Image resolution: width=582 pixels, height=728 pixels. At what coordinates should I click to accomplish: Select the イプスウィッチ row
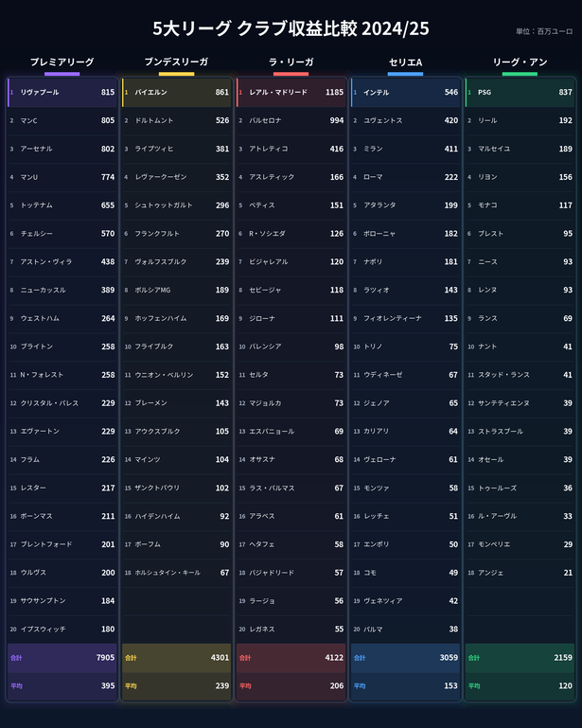[62, 630]
